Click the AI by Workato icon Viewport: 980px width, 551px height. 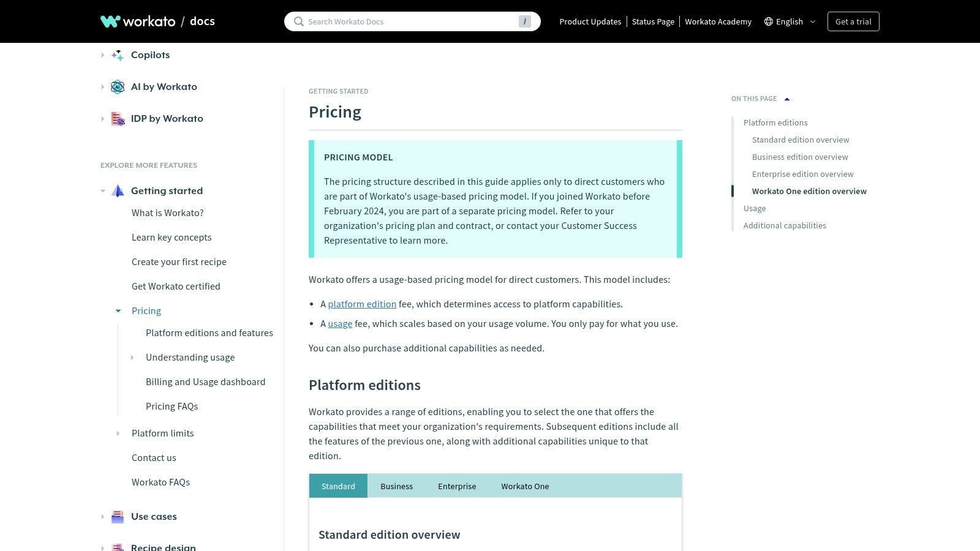(117, 86)
